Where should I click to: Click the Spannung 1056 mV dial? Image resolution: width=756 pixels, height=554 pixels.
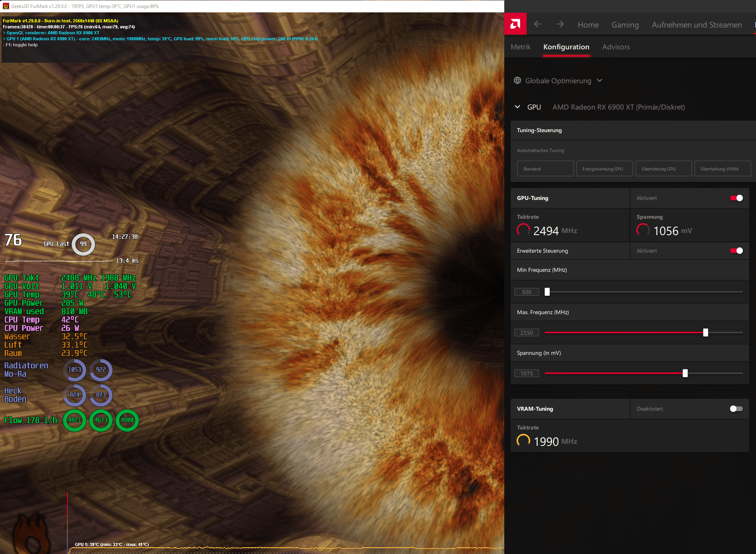click(x=643, y=230)
